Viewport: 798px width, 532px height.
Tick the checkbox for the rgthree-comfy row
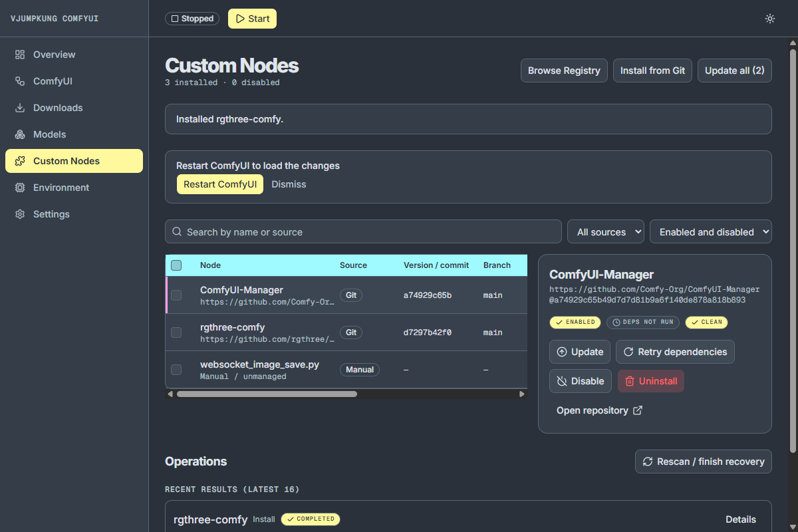pyautogui.click(x=176, y=332)
